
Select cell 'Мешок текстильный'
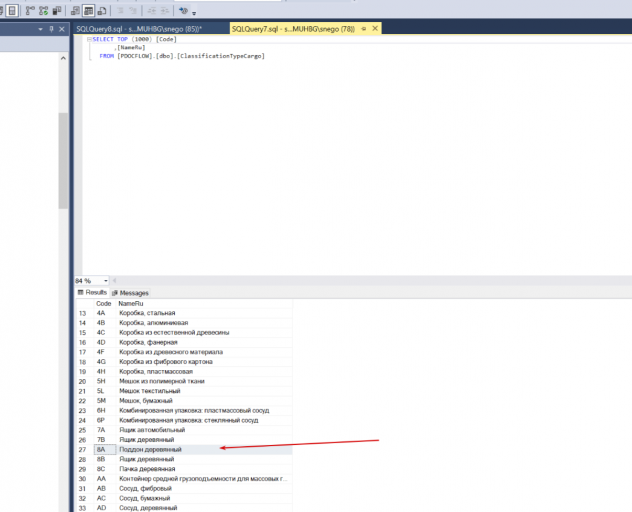pos(204,391)
